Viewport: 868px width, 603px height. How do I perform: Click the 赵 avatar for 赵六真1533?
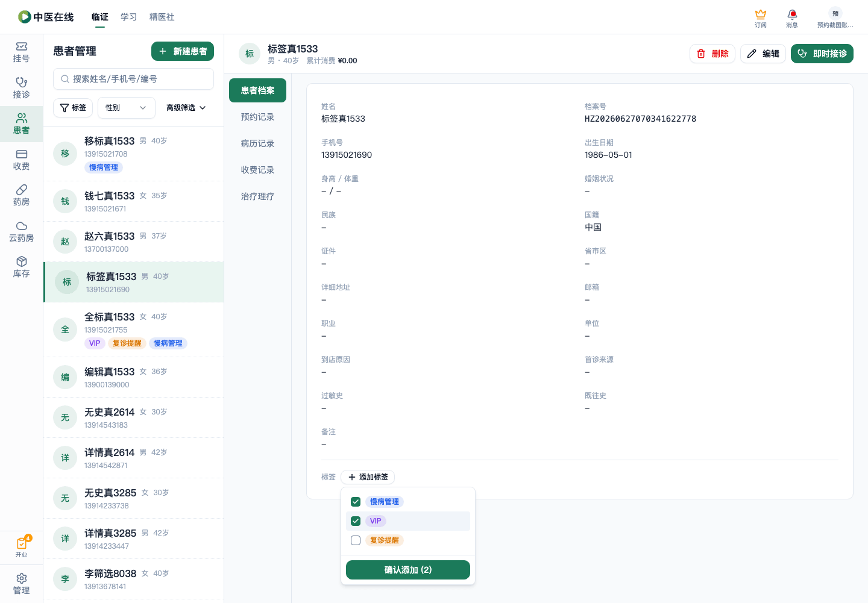pyautogui.click(x=65, y=242)
